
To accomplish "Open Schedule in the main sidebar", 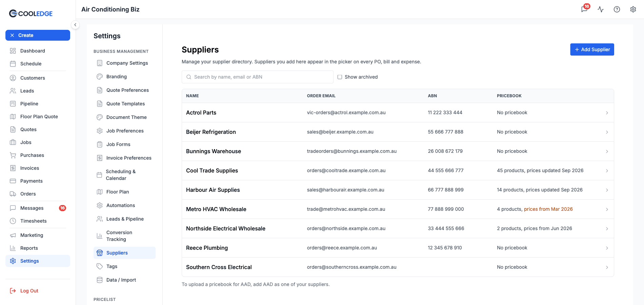I will [x=38, y=64].
